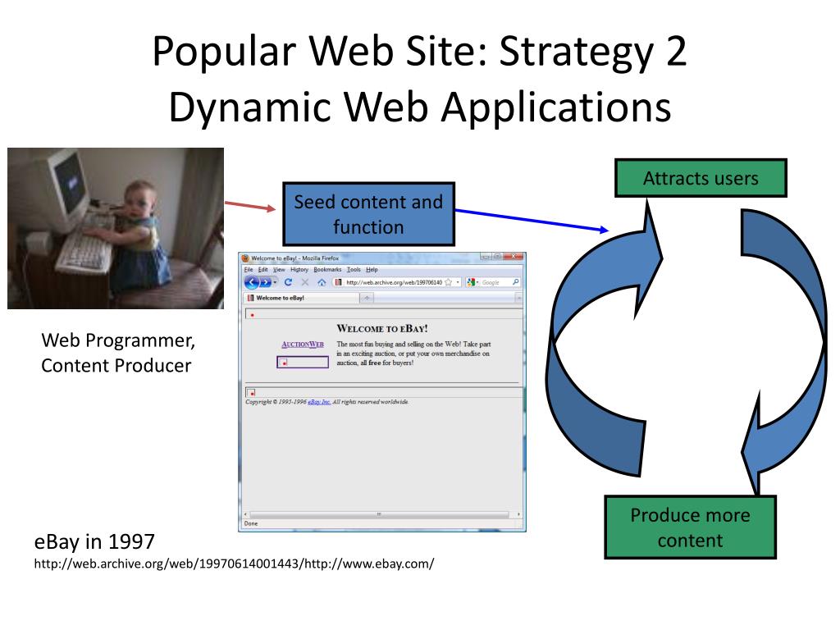Click the 'Attracts users' green box
Viewport: 840px width, 630px height.
coord(701,178)
